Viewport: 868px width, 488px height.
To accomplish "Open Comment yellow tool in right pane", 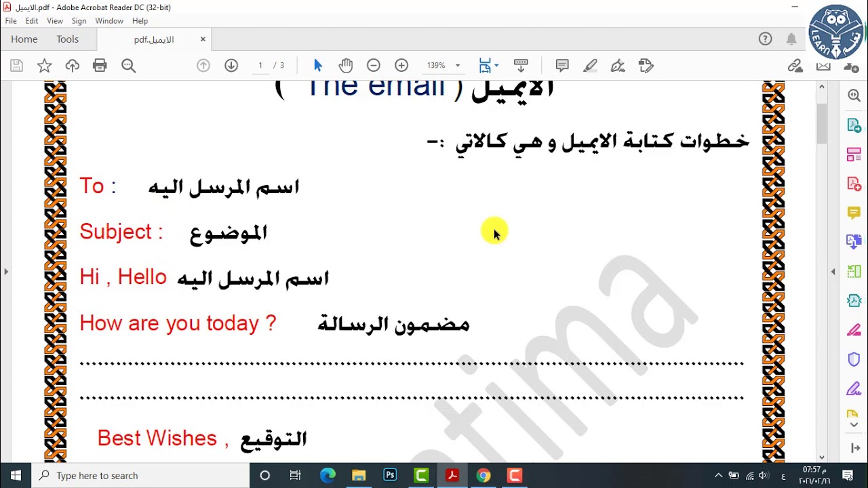I will click(x=854, y=213).
